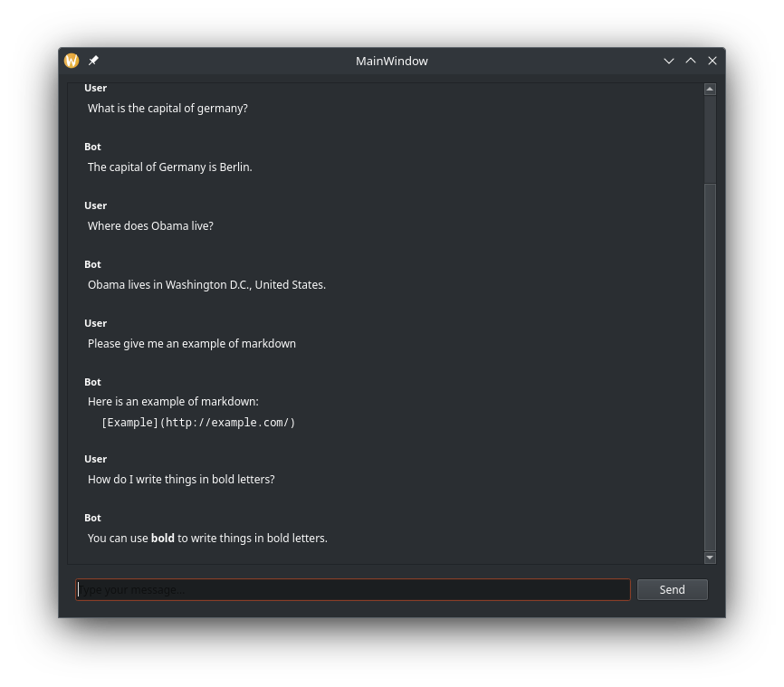Select the MainWindow title text
Viewport: 784px width, 687px height.
[391, 61]
